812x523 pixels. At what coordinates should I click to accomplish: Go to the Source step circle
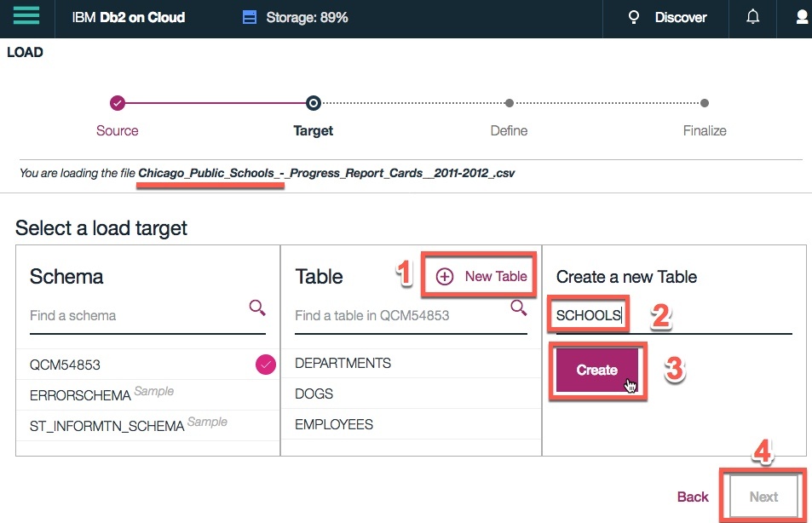click(118, 103)
